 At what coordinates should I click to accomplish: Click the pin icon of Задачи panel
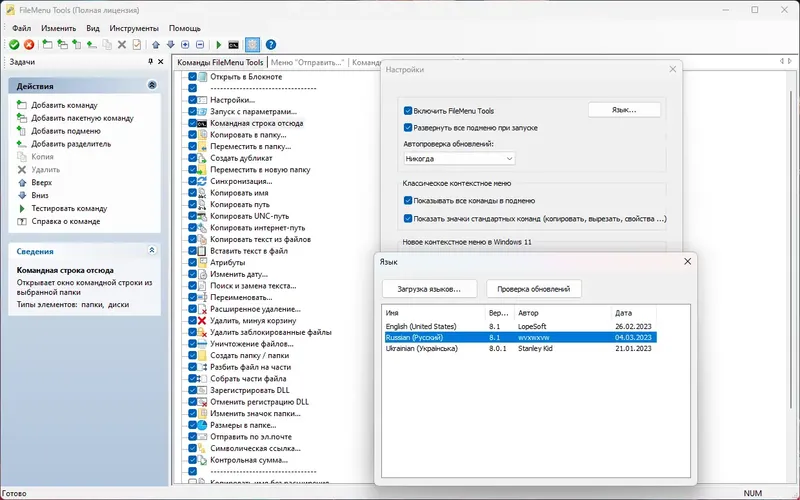pos(151,62)
